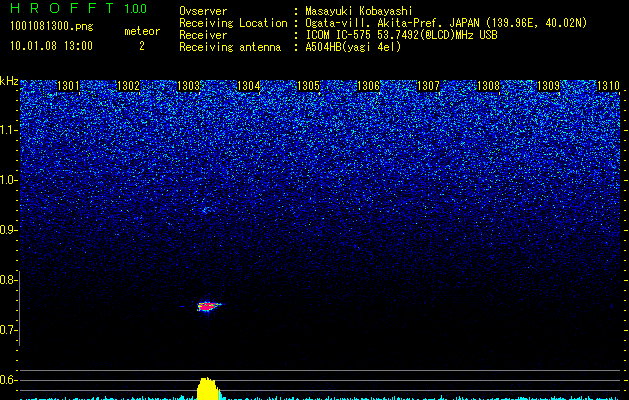
Task: Click the 0.7 kHz axis tick label
Action: tap(8, 330)
